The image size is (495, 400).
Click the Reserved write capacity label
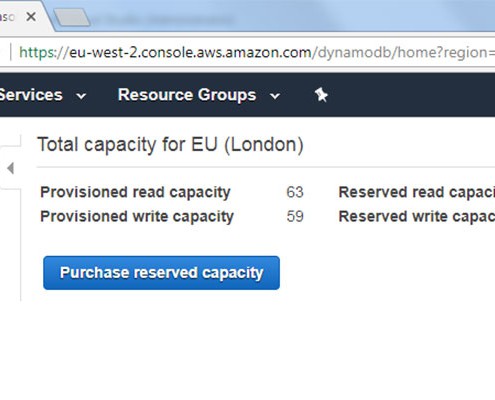417,217
